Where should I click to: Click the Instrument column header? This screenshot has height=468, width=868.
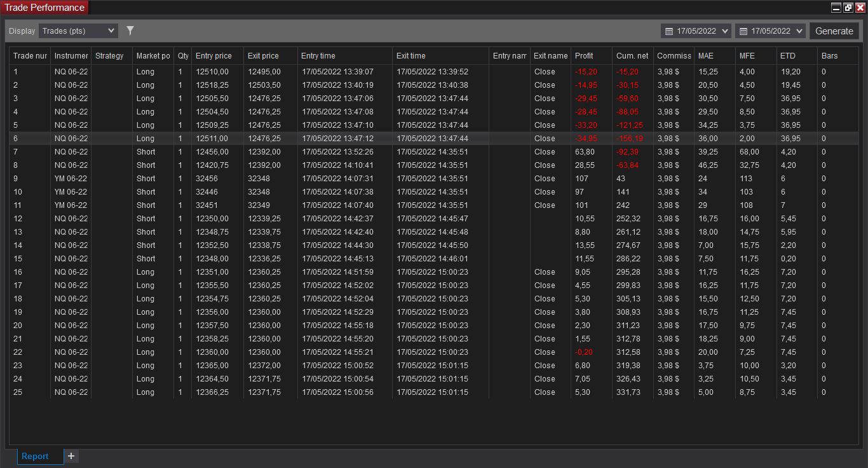click(71, 56)
